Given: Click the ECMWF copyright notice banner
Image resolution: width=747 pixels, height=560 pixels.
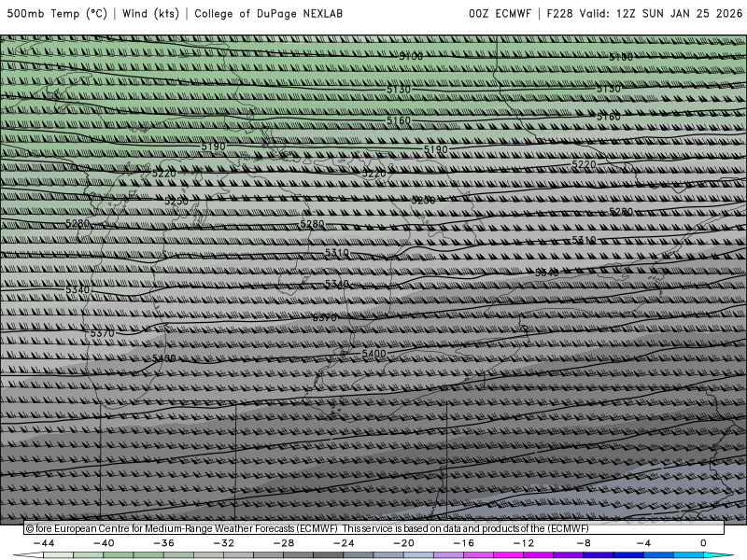Looking at the screenshot, I should [374, 528].
